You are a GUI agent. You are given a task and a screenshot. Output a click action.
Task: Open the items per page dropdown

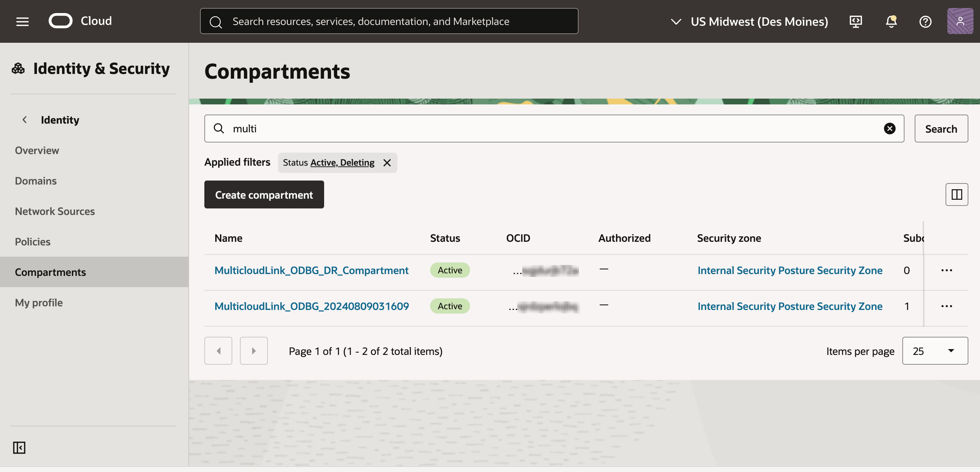[x=935, y=351]
